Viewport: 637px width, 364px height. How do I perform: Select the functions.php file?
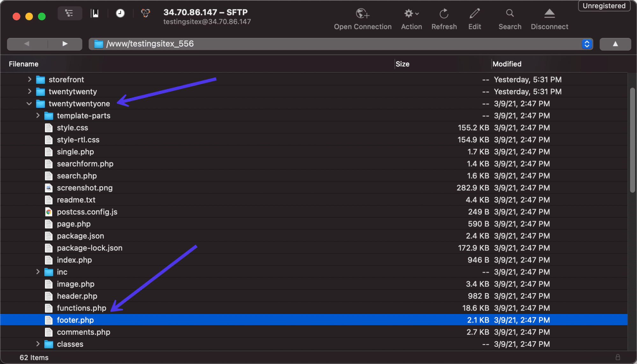point(82,308)
